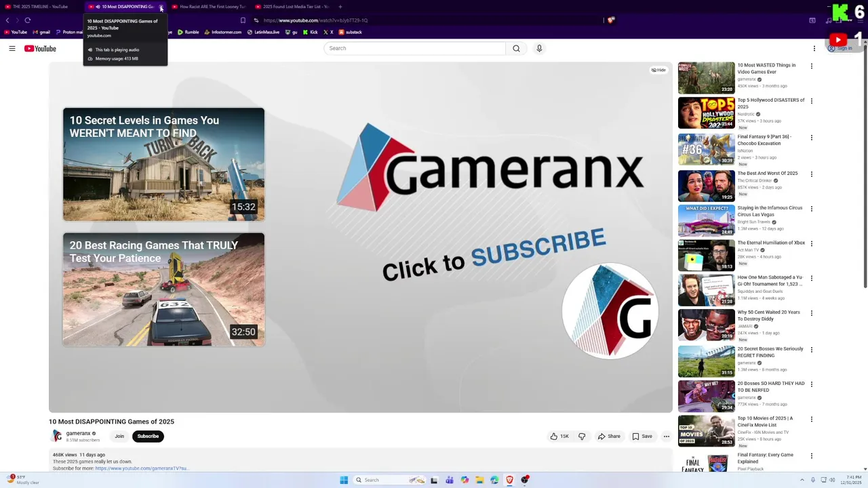The height and width of the screenshot is (488, 868).
Task: Open YouTube settings three-dot menu near Sign in
Action: tap(814, 48)
